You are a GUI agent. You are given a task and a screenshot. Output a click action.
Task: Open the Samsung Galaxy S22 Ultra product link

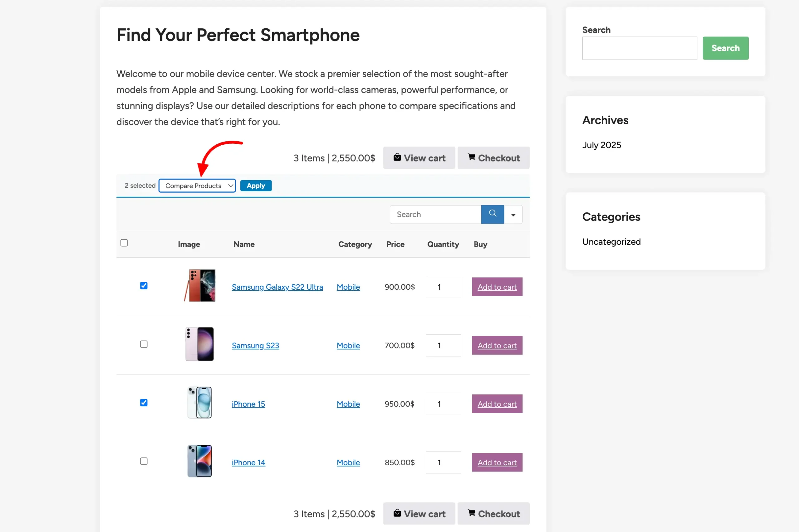click(277, 287)
